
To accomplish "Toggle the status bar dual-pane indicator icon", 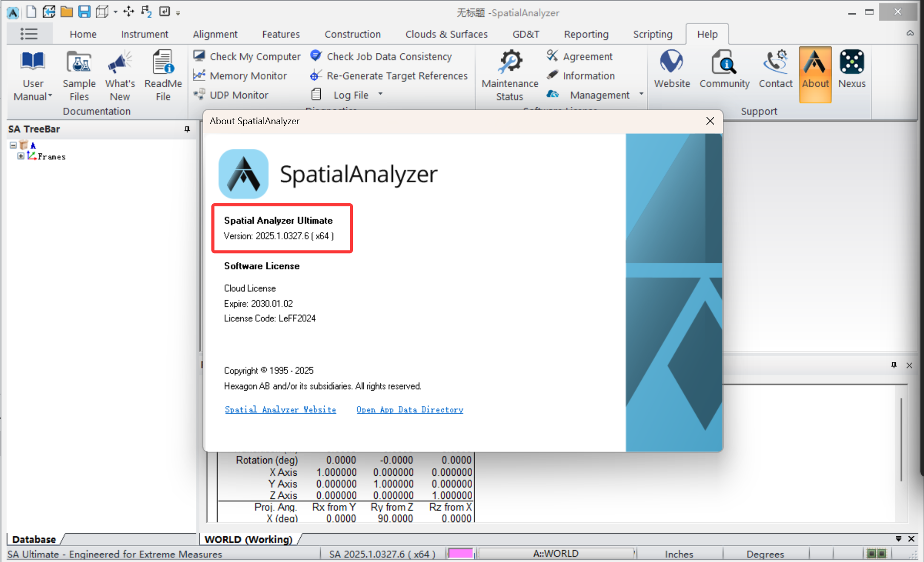I will click(876, 553).
